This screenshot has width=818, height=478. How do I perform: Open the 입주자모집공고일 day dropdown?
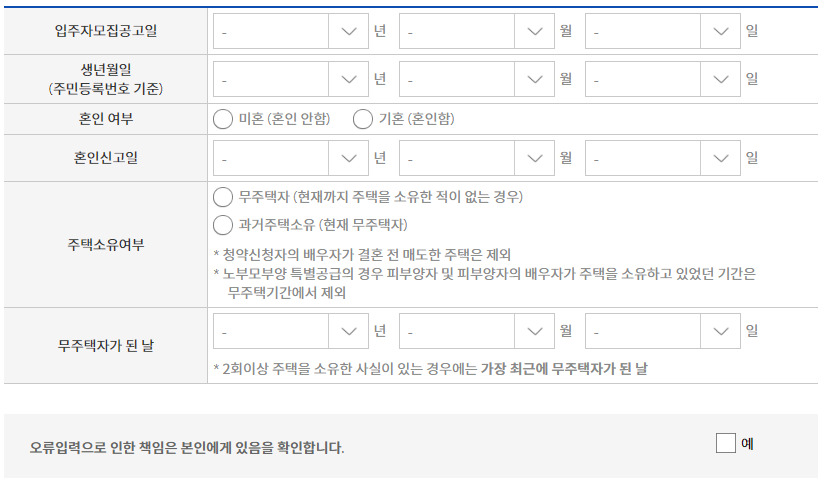663,31
